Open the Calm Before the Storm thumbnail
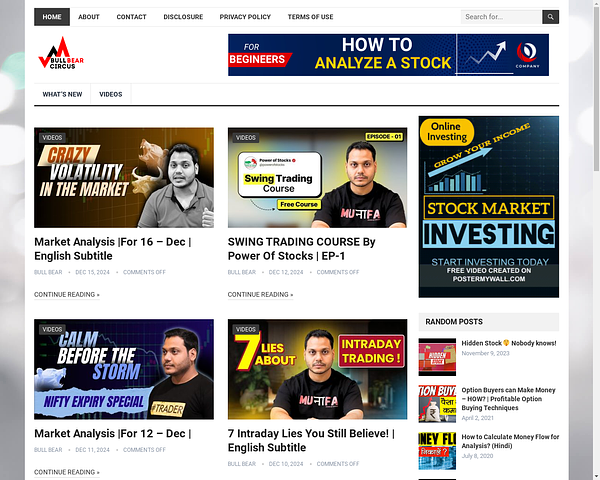The height and width of the screenshot is (480, 600). coord(124,369)
